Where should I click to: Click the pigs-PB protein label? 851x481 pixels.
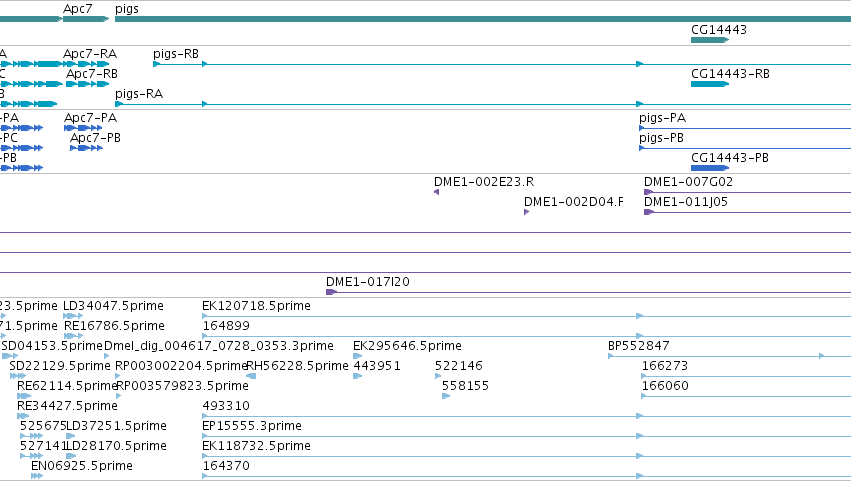[662, 138]
